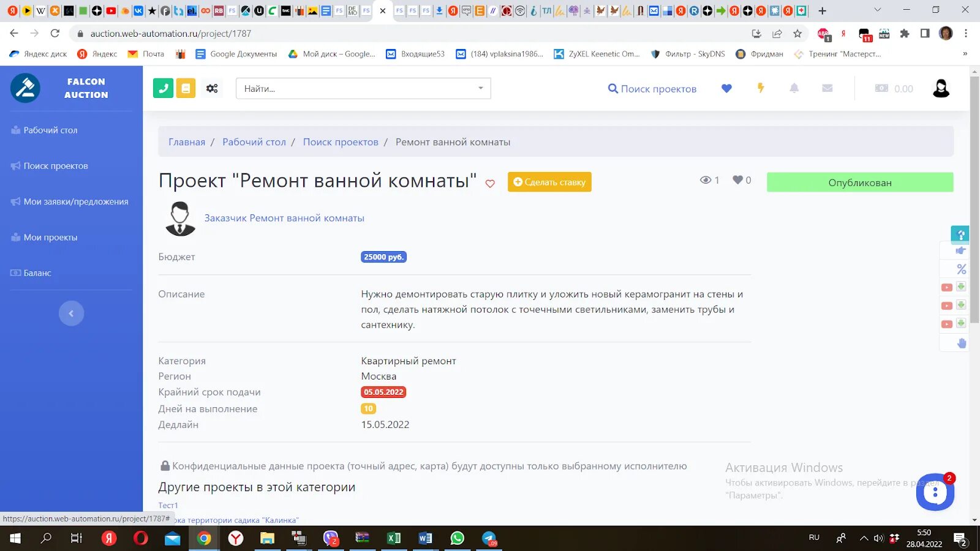Open the messages envelope icon

(827, 88)
